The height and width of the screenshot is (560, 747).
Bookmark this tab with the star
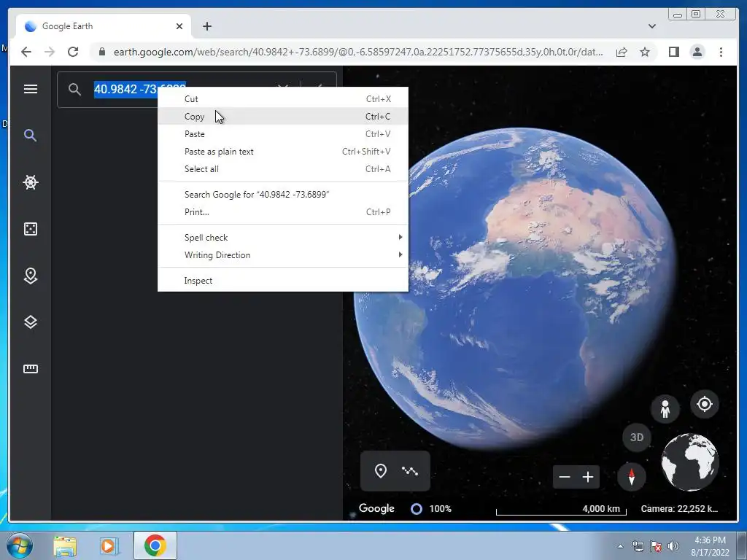click(645, 52)
